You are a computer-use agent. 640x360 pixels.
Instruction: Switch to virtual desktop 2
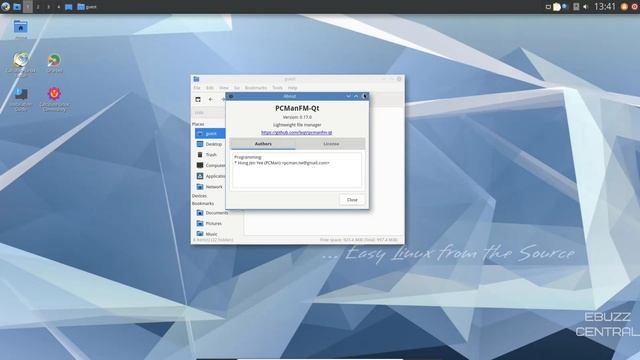38,7
